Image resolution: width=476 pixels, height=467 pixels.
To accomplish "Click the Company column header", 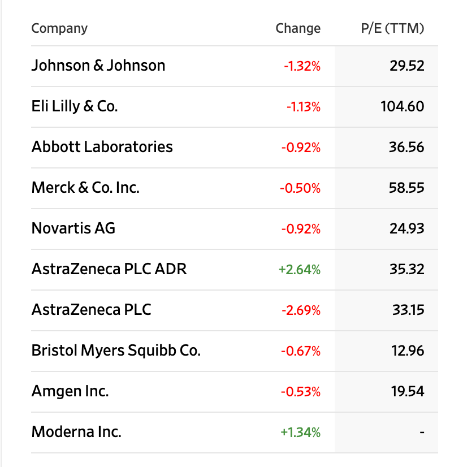I will click(x=59, y=28).
